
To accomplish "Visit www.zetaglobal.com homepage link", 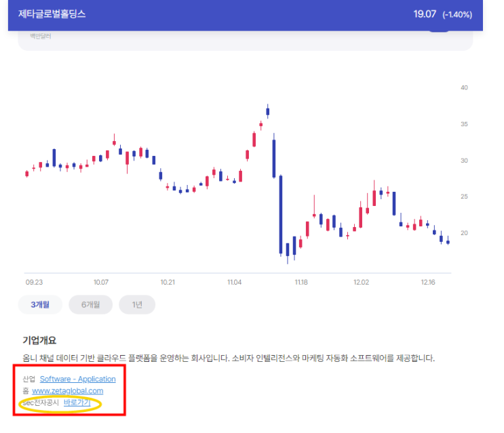I will pos(68,391).
